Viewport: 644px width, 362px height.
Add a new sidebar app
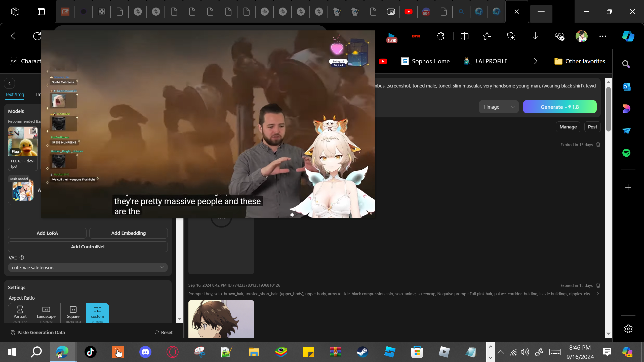coord(628,188)
